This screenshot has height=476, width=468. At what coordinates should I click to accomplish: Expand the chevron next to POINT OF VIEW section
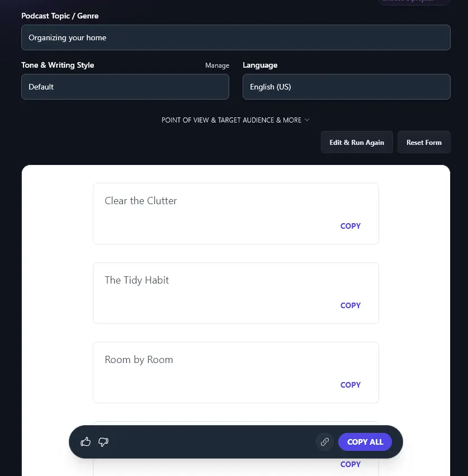[306, 120]
